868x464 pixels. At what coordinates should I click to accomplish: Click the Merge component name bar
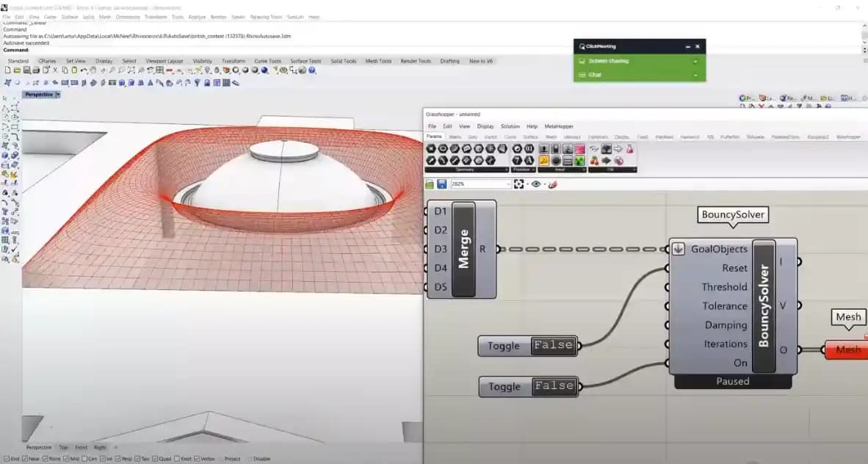pyautogui.click(x=464, y=249)
